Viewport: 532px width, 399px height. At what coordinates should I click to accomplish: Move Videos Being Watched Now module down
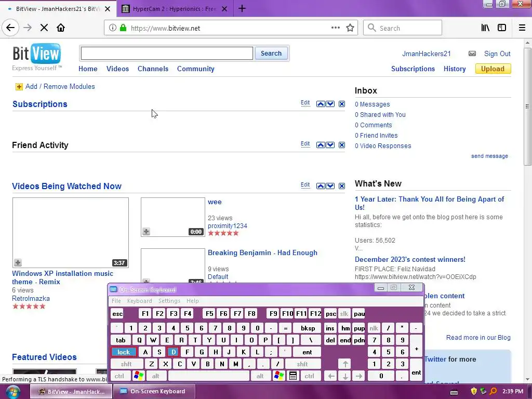(330, 186)
